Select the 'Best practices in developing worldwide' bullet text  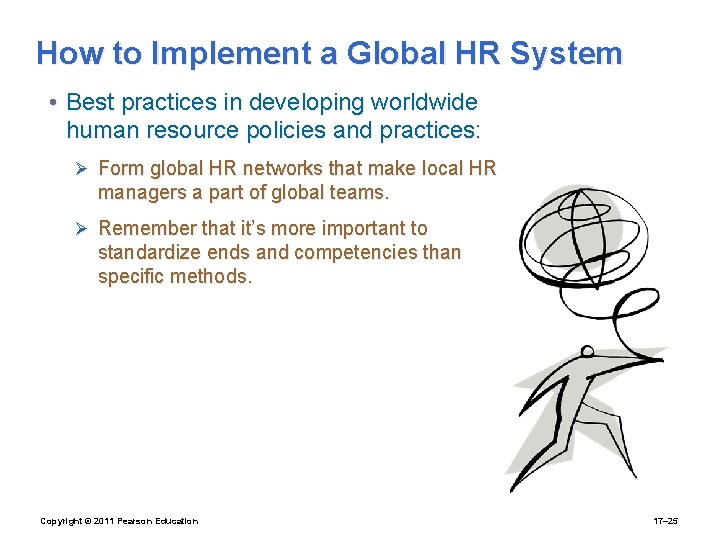click(273, 116)
